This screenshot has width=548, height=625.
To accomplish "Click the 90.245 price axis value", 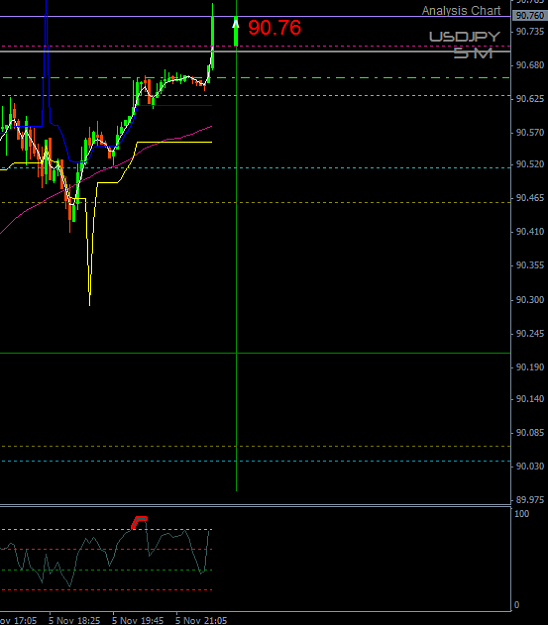I will click(x=530, y=333).
